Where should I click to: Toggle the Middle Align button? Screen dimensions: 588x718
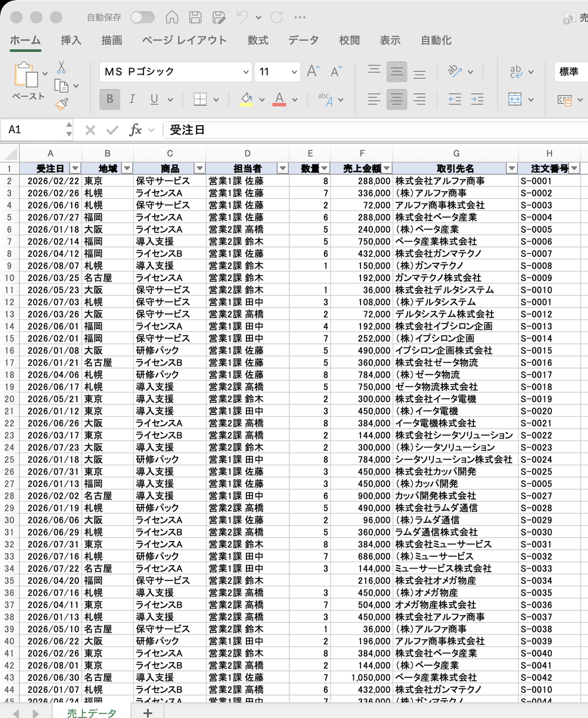pyautogui.click(x=397, y=72)
